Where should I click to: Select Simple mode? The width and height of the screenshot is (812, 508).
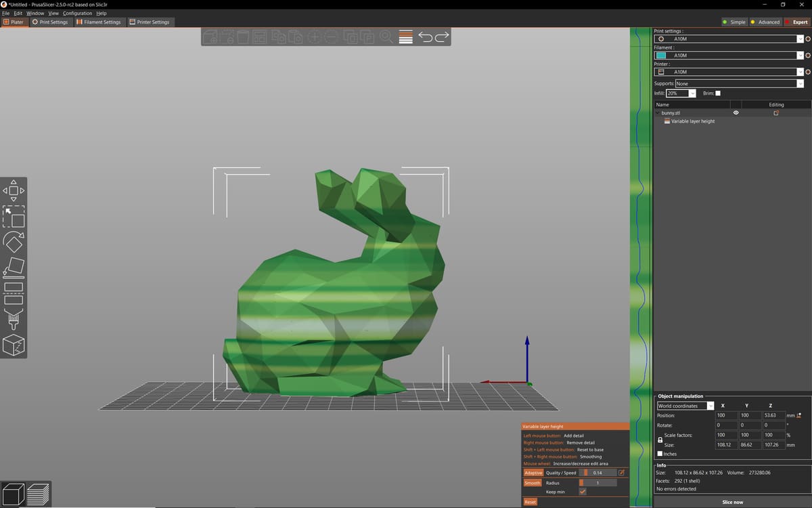pos(734,22)
